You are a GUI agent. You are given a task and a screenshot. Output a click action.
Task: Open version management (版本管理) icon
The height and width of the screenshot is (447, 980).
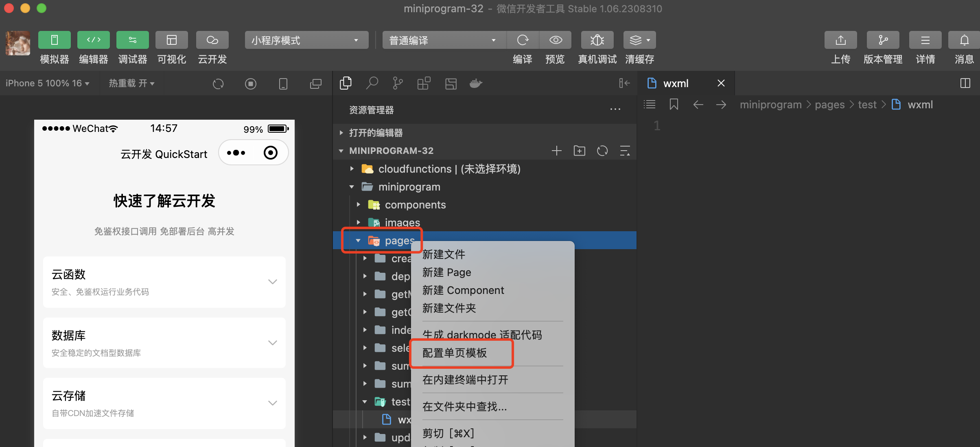click(x=883, y=40)
